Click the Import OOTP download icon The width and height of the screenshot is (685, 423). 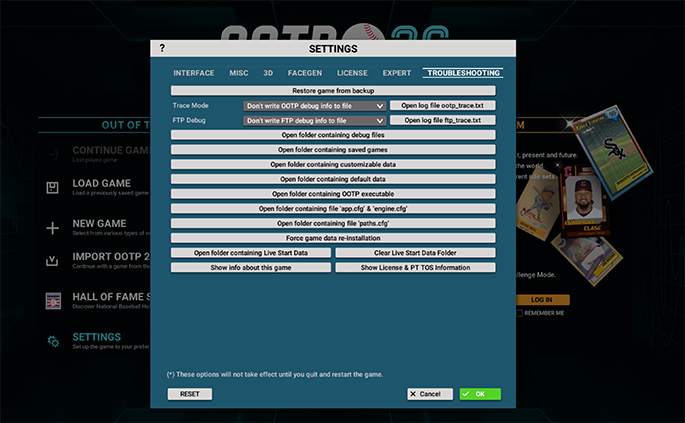coord(52,261)
